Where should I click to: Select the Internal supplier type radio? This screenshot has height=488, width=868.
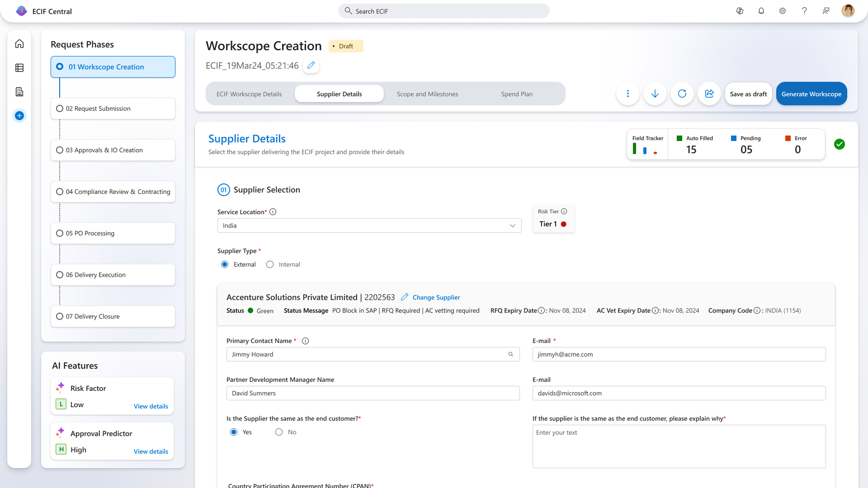[x=270, y=264]
